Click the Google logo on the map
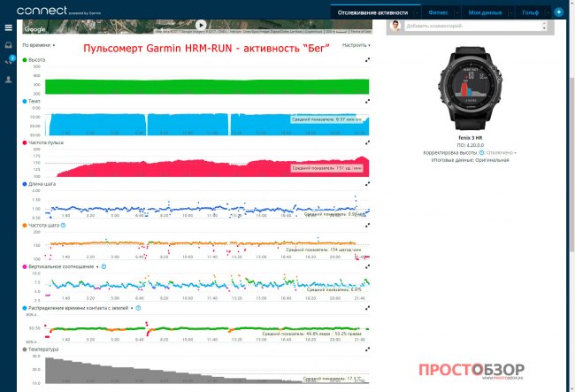 (x=34, y=29)
